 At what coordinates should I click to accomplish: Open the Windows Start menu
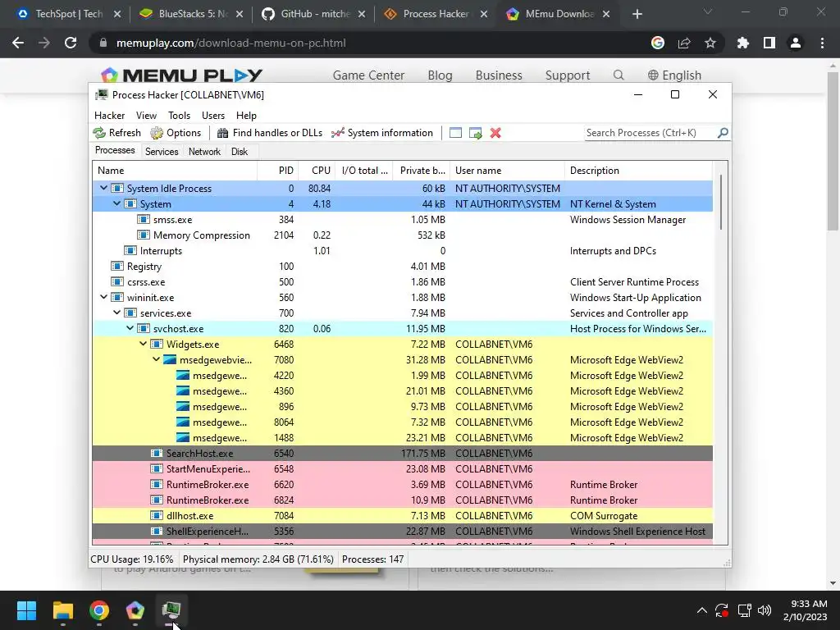tap(26, 609)
